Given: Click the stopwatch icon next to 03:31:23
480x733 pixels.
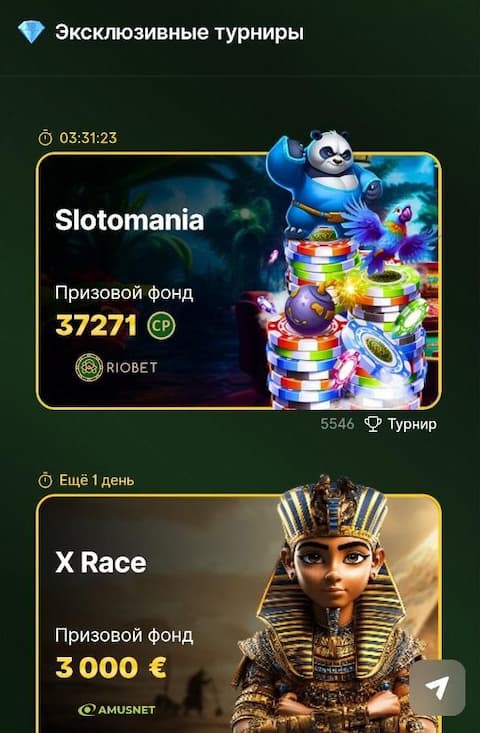Looking at the screenshot, I should (45, 138).
